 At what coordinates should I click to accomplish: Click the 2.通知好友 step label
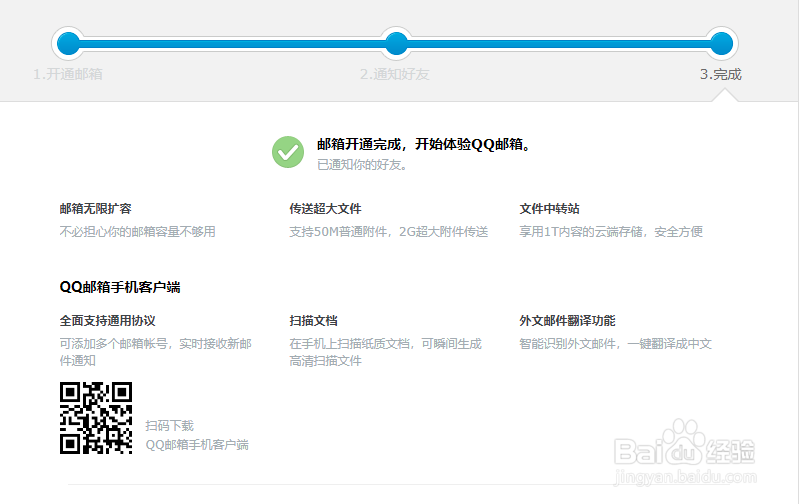pos(394,75)
